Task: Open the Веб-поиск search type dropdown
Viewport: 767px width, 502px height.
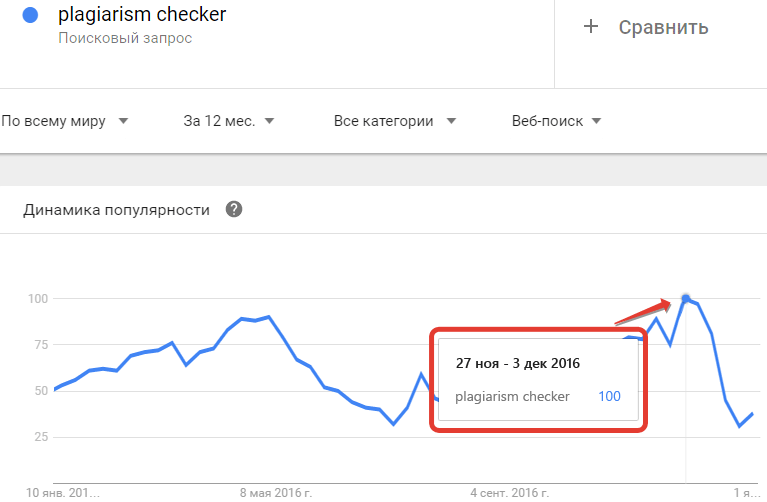Action: (x=556, y=121)
